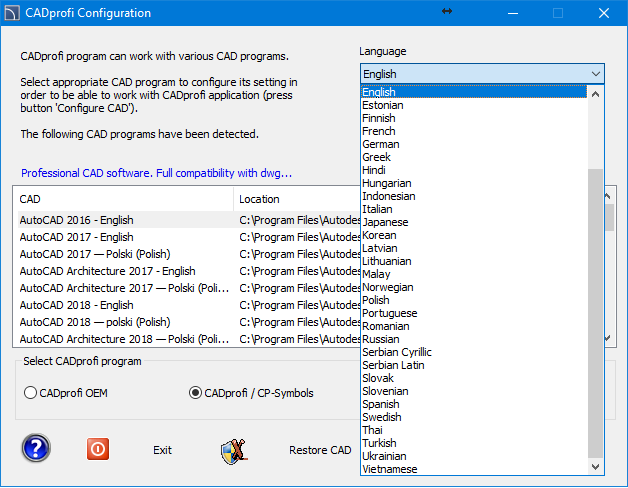Select AutoCAD 2017 — Polski (Polish) row
628x488 pixels.
pos(188,254)
